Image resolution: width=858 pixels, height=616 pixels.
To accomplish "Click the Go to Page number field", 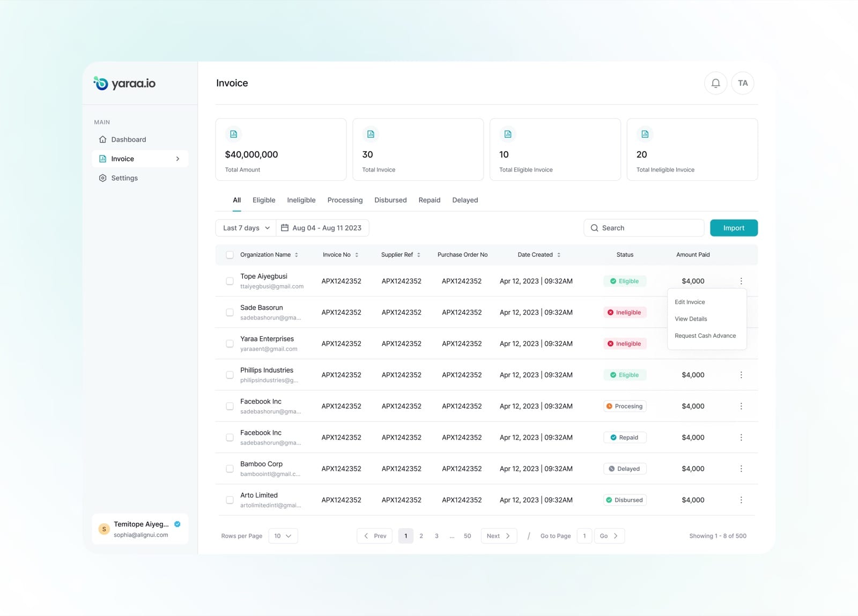I will [585, 536].
